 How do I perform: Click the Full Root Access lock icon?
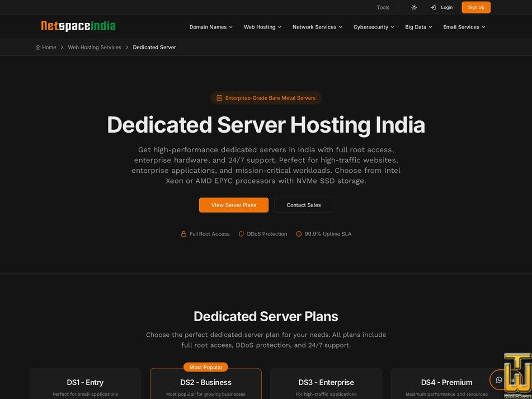point(183,234)
